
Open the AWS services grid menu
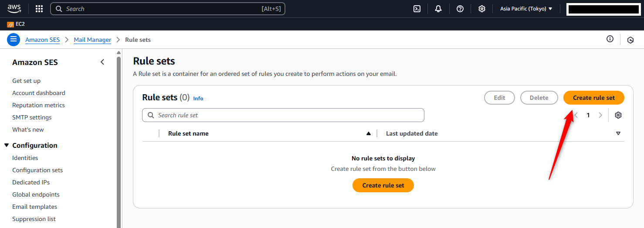pos(39,9)
